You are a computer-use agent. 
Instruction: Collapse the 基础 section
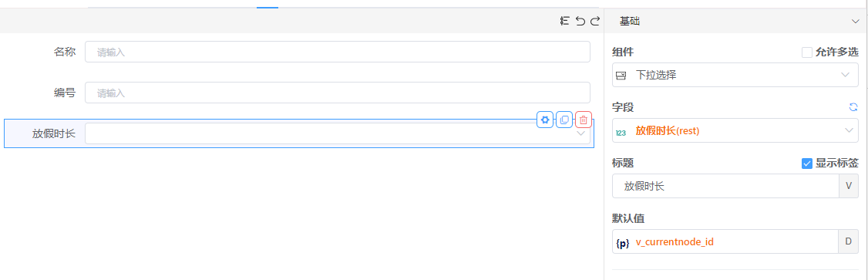click(x=854, y=22)
